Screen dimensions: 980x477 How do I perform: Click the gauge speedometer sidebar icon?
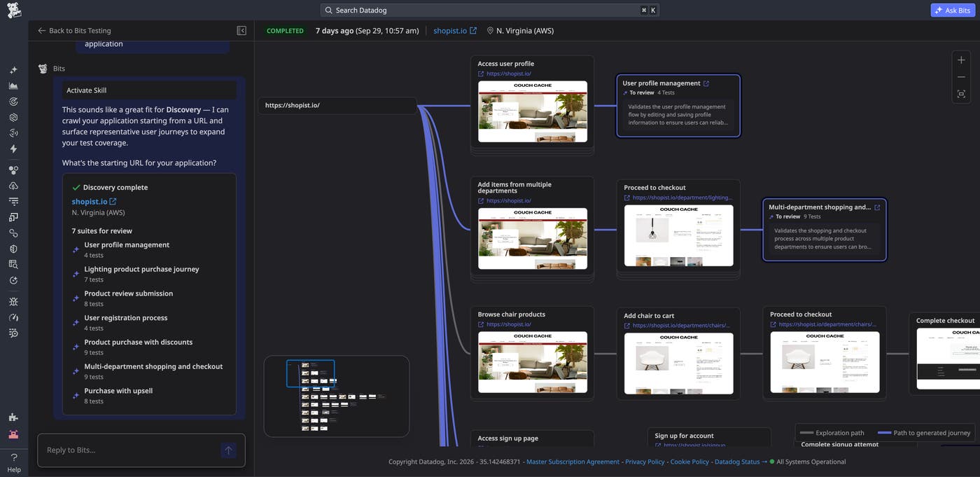pos(13,317)
